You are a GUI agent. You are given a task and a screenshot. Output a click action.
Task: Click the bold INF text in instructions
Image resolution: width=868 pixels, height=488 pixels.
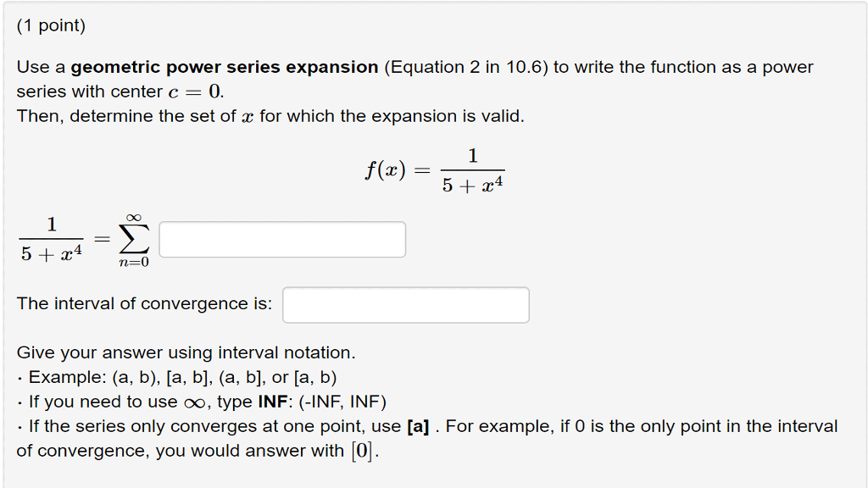tap(272, 402)
